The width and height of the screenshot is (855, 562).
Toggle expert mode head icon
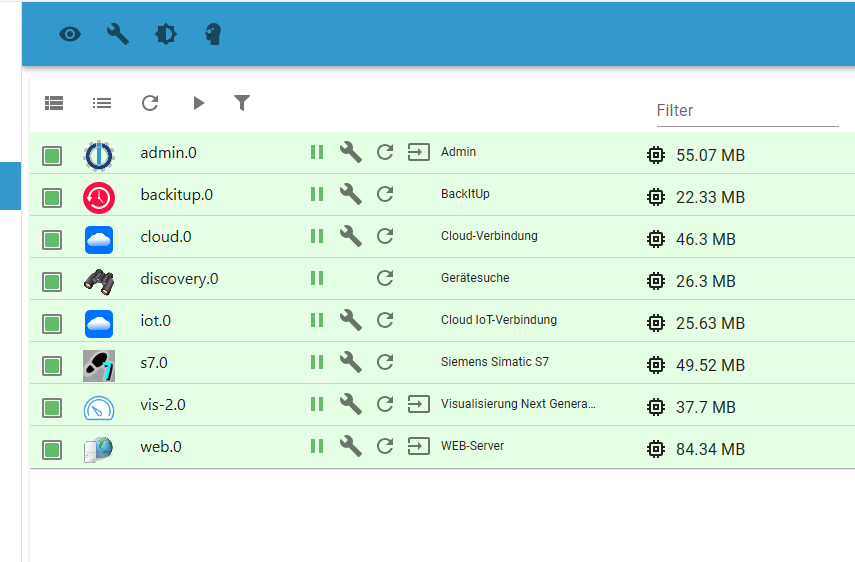[x=213, y=34]
